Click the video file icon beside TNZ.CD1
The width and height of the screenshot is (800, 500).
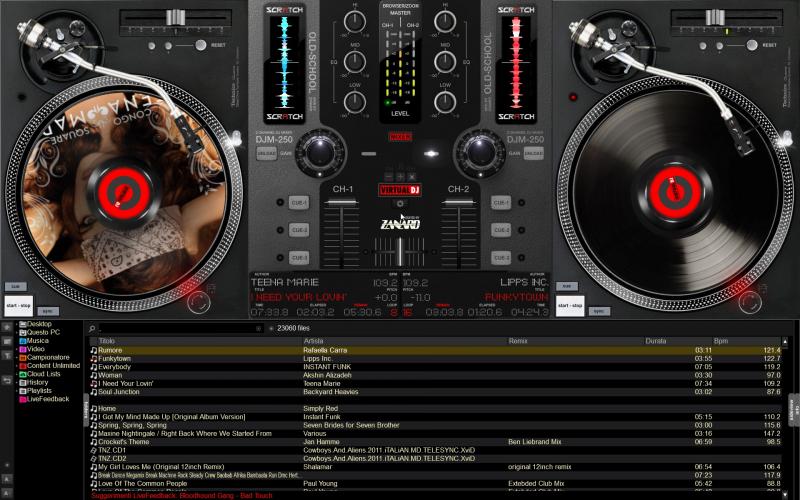[94, 451]
